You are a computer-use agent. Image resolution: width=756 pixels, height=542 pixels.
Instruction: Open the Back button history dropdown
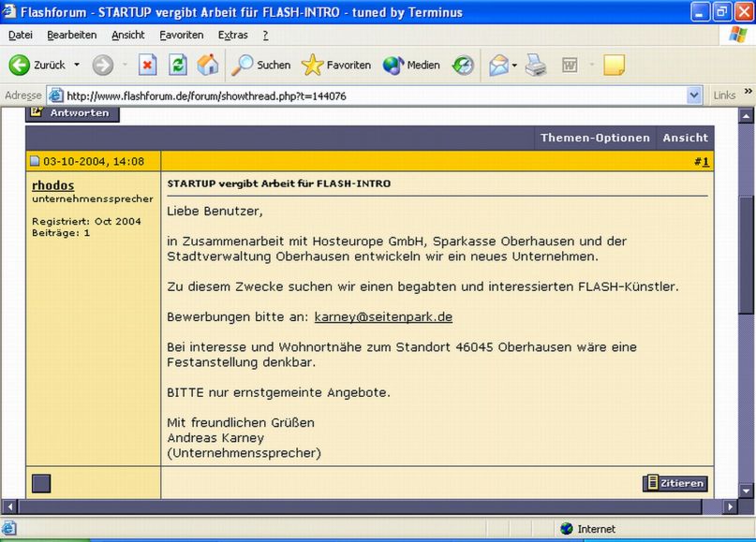coord(77,65)
